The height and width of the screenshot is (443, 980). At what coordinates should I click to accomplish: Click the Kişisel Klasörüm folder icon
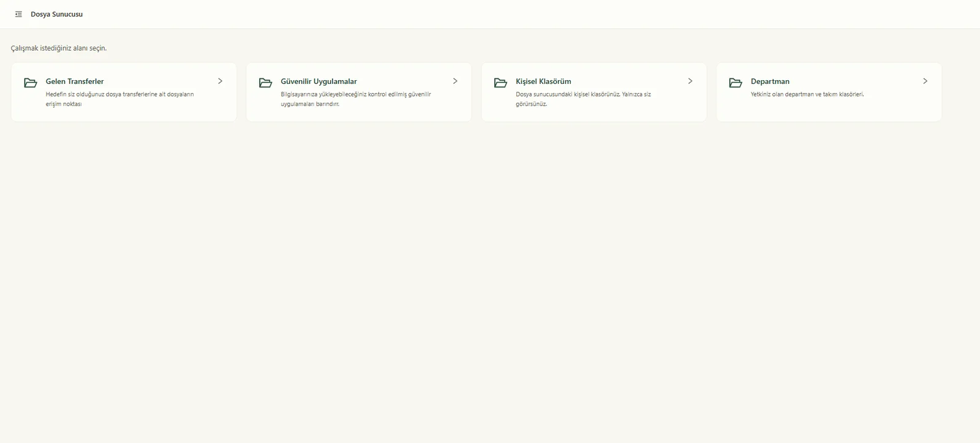(x=501, y=83)
